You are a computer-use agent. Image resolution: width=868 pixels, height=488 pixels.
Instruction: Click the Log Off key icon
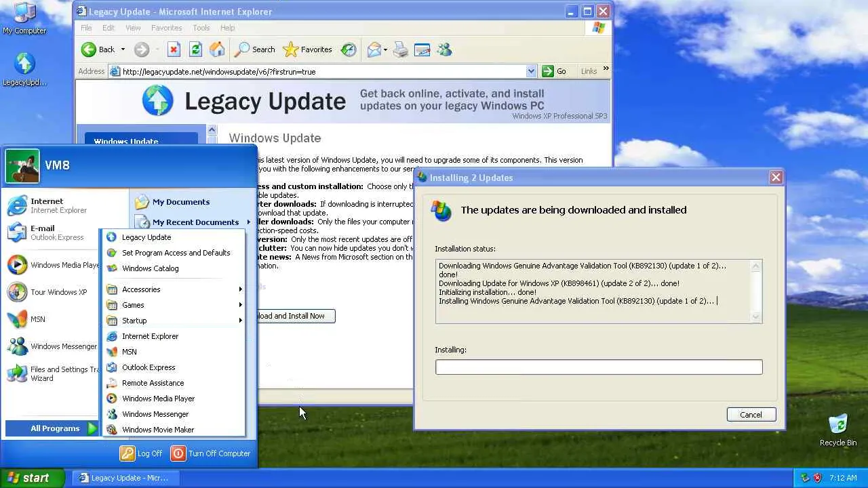[127, 453]
